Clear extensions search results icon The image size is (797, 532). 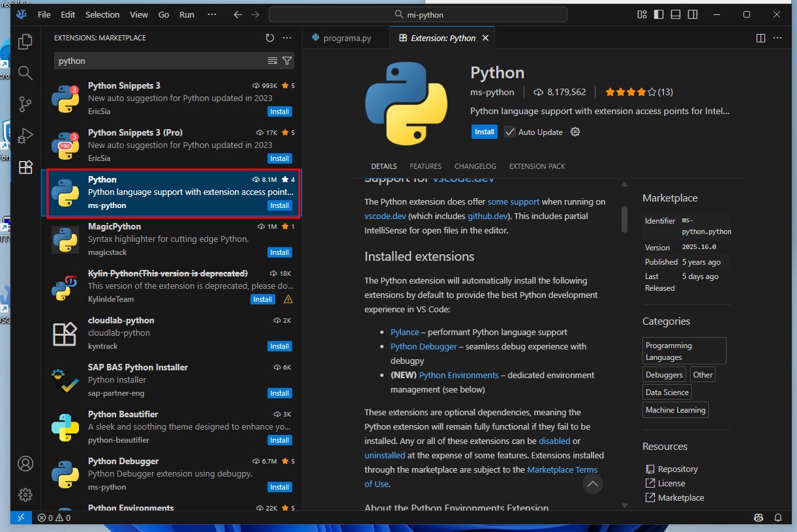point(273,61)
